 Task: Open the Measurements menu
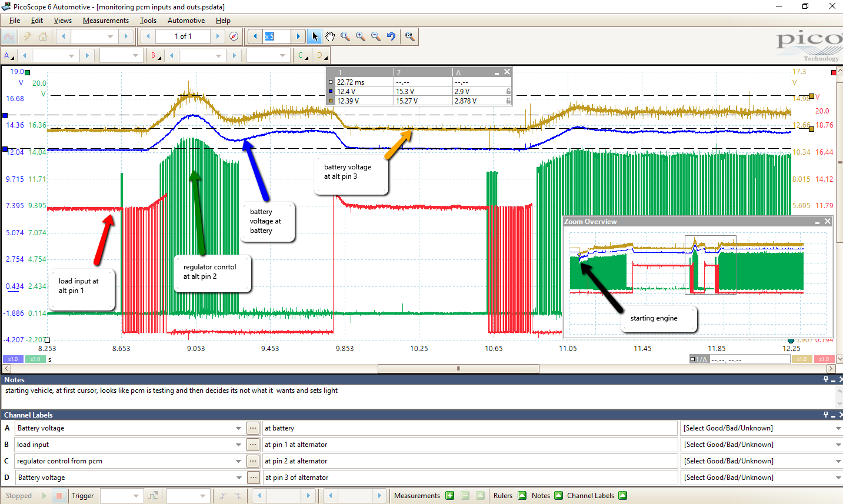(105, 21)
